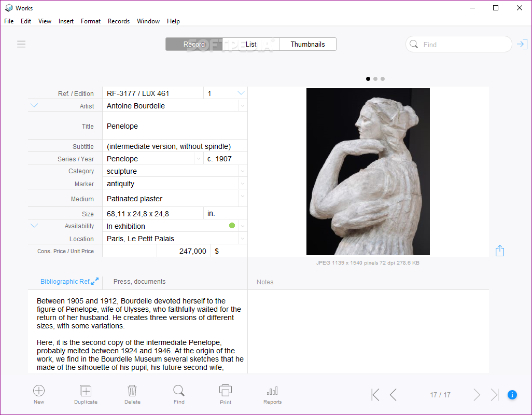Jump to the last record
Viewport: 532px width, 415px height.
pyautogui.click(x=495, y=395)
